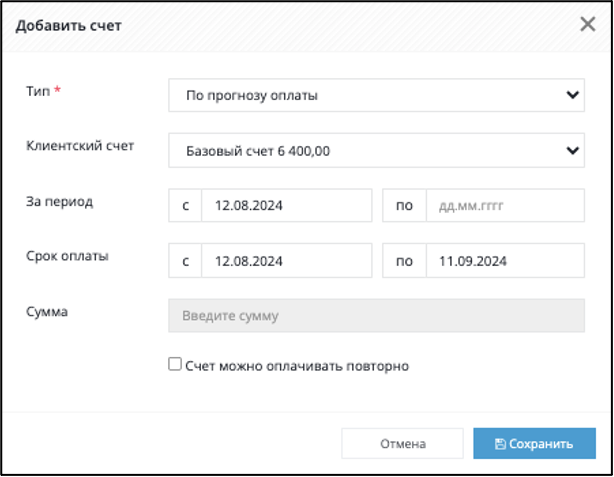Click the Сумма input field
The height and width of the screenshot is (477, 614).
coord(376,316)
